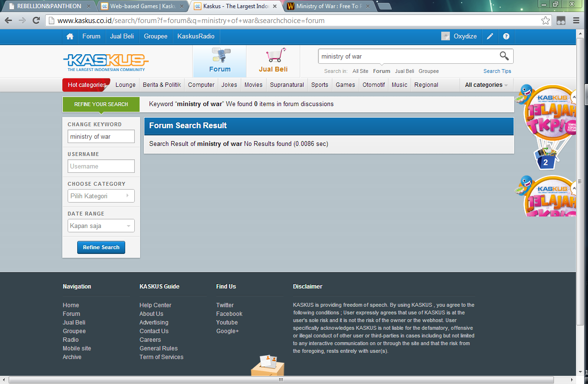This screenshot has height=384, width=588.
Task: Open Lounge category
Action: [126, 85]
